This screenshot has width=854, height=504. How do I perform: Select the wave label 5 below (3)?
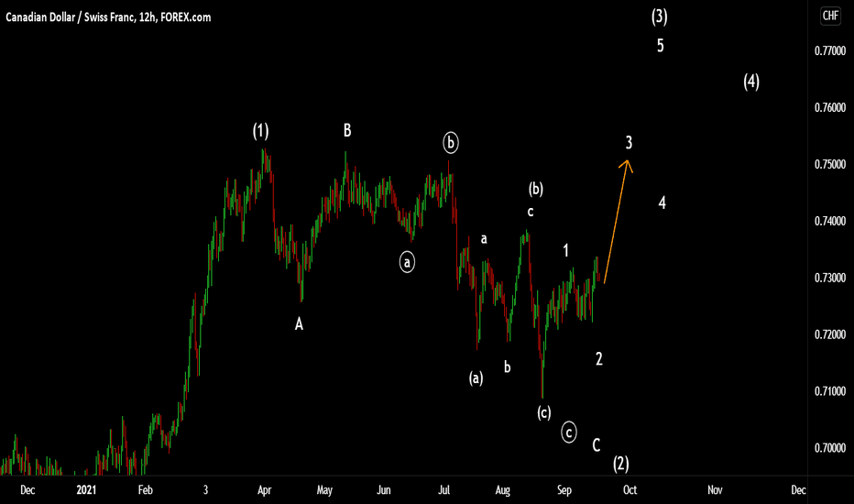(x=660, y=46)
